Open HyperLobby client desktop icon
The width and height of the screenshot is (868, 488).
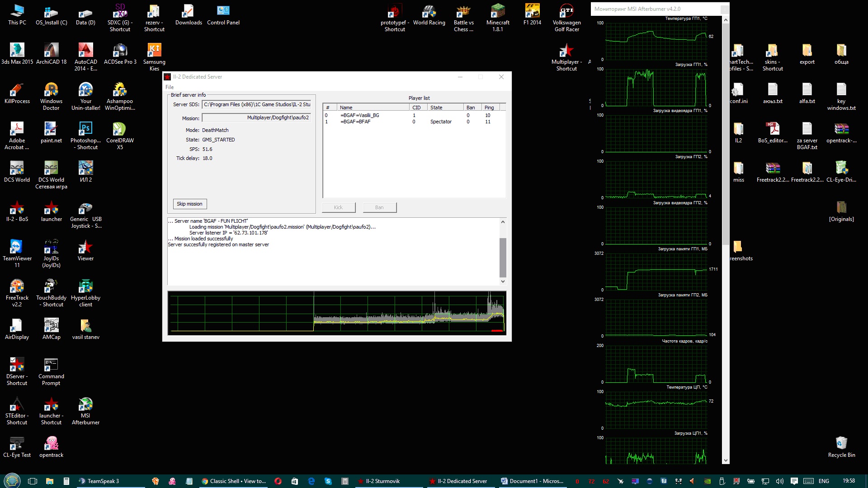tap(86, 293)
